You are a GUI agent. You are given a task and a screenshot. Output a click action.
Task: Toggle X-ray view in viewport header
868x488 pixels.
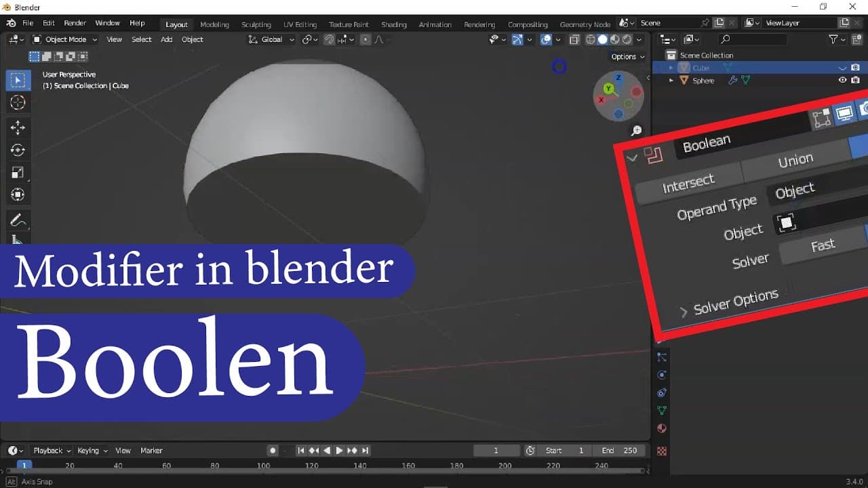574,39
